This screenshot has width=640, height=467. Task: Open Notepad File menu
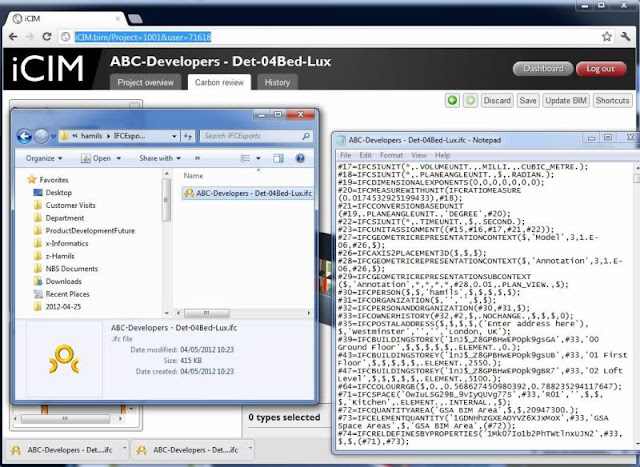tap(345, 155)
